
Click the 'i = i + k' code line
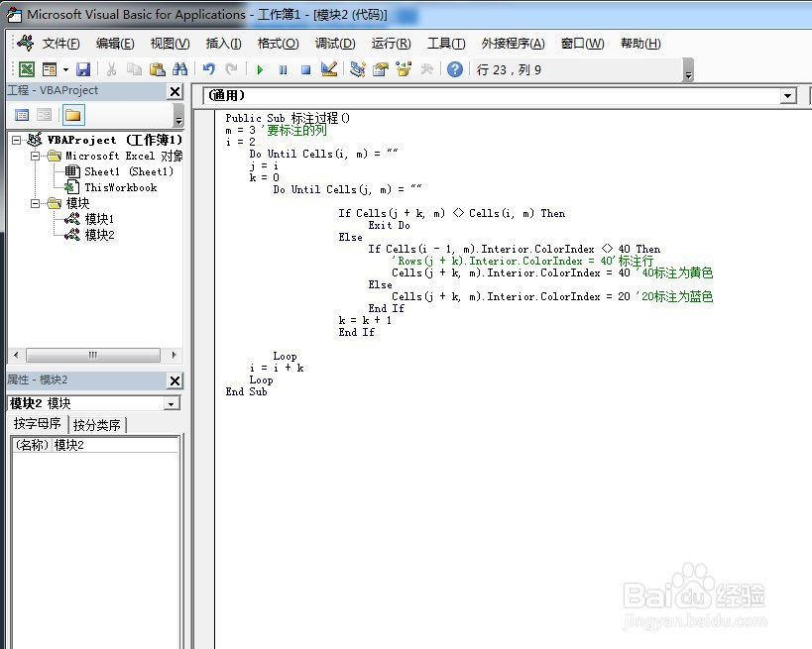point(277,368)
